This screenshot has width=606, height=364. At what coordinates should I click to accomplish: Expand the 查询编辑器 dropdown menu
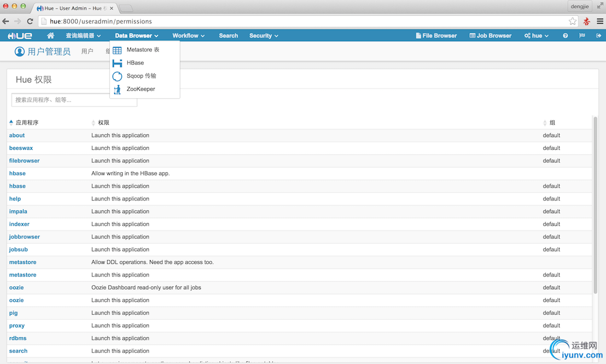(83, 36)
